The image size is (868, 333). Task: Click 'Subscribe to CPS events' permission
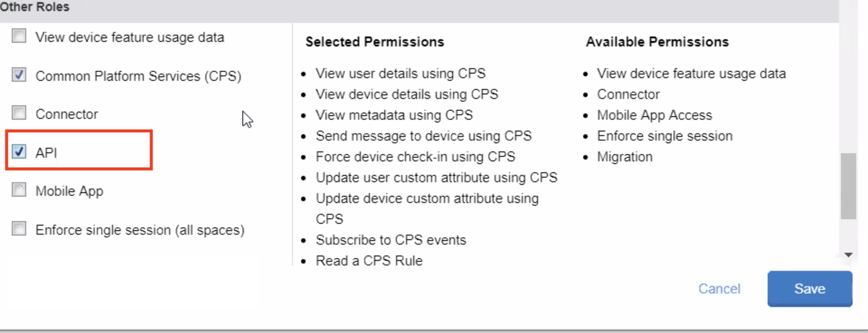[391, 240]
